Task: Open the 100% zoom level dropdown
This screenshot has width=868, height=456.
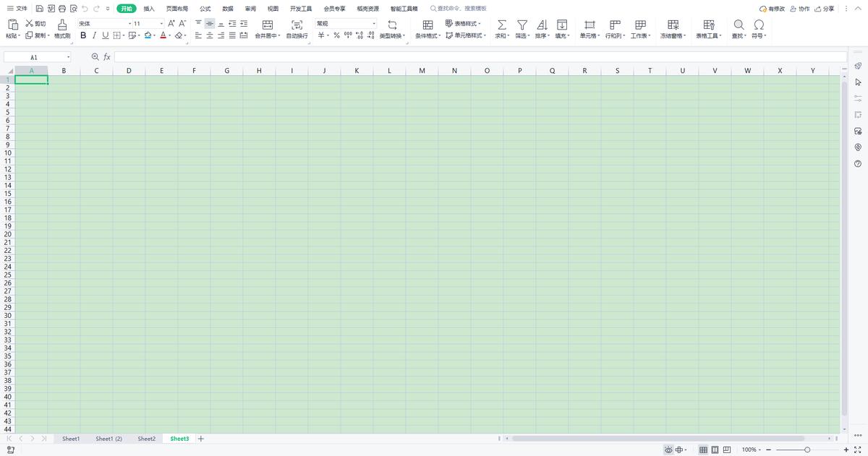Action: click(751, 449)
